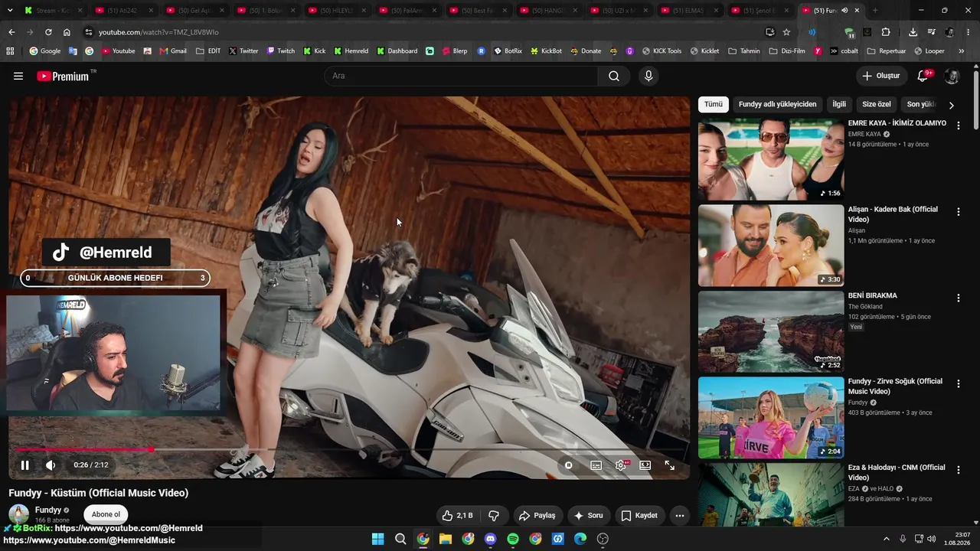Open the Fundyy channel name link

48,510
